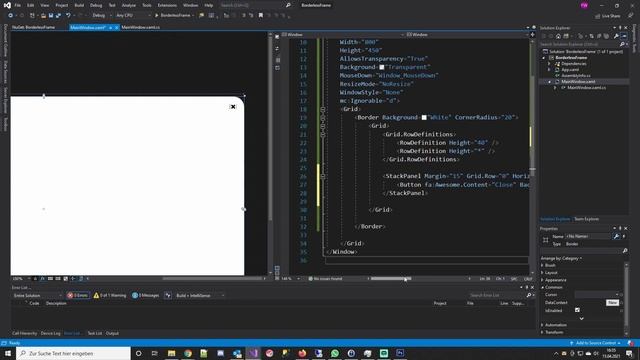
Task: Open the Build + IntelliSense dropdown
Action: click(x=200, y=295)
